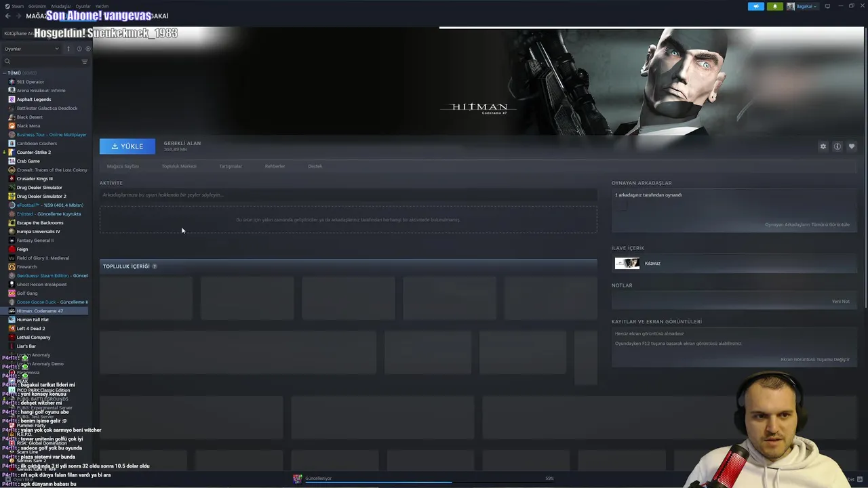The width and height of the screenshot is (868, 488).
Task: Select Liar's Bar in the library
Action: click(26, 346)
